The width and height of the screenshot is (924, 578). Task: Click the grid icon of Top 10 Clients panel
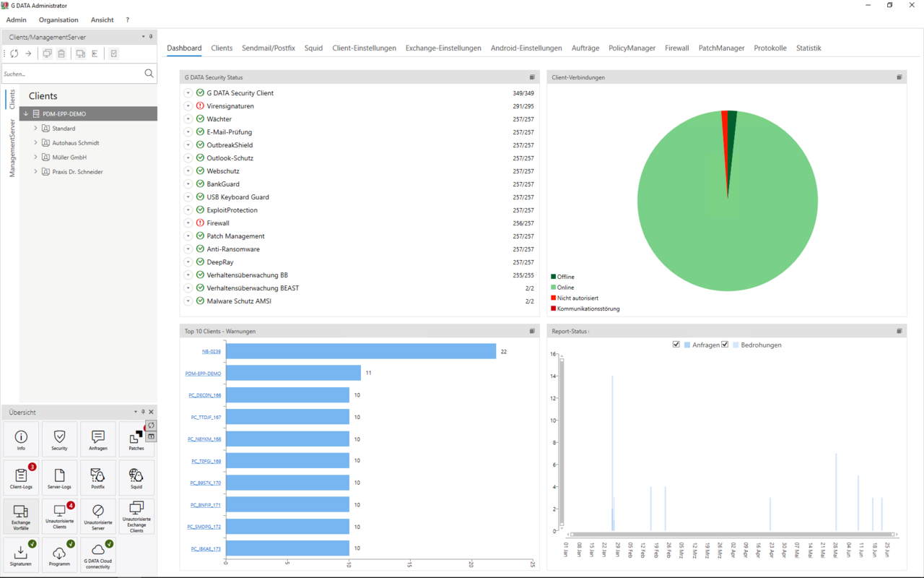[532, 331]
